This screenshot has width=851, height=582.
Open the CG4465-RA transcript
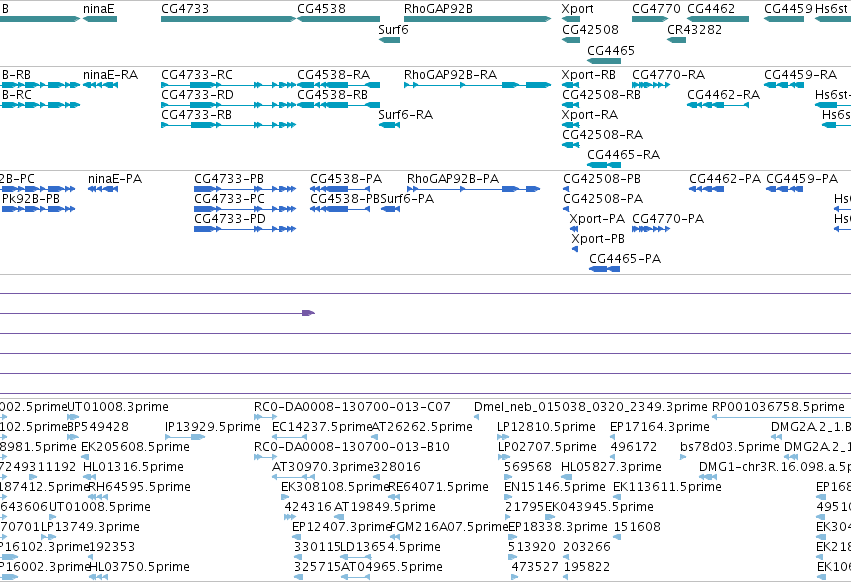click(x=604, y=165)
